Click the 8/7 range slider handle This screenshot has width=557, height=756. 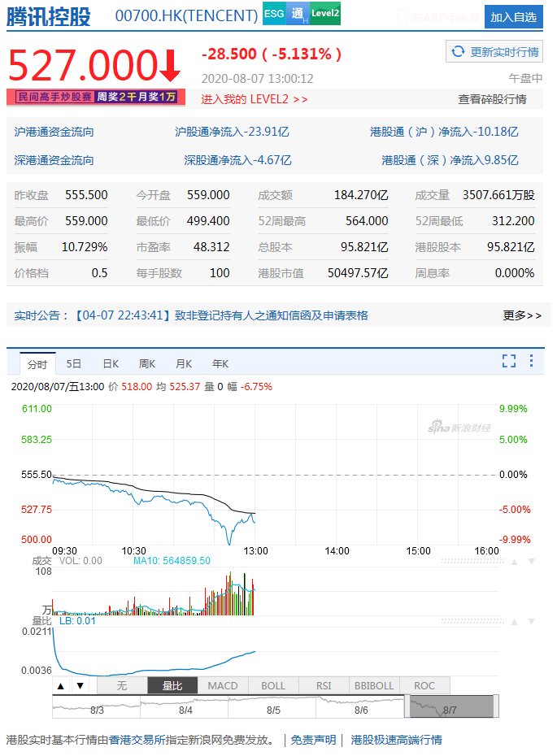(451, 707)
